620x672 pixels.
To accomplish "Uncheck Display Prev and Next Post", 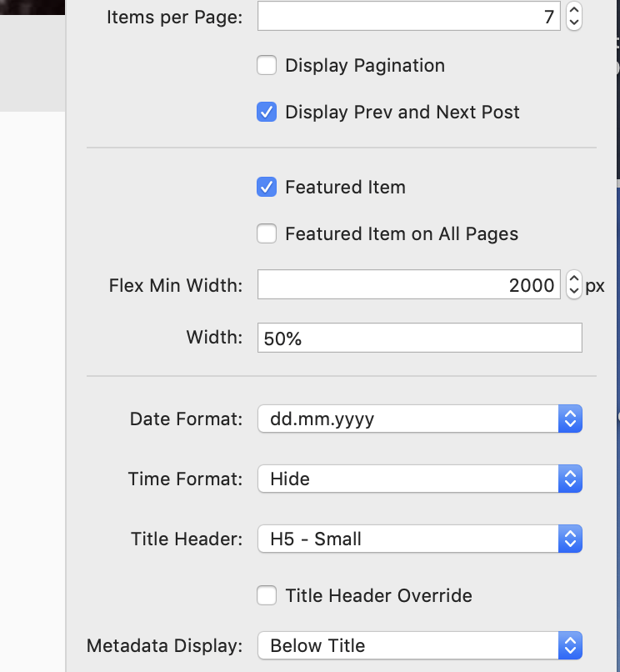I will tap(267, 112).
